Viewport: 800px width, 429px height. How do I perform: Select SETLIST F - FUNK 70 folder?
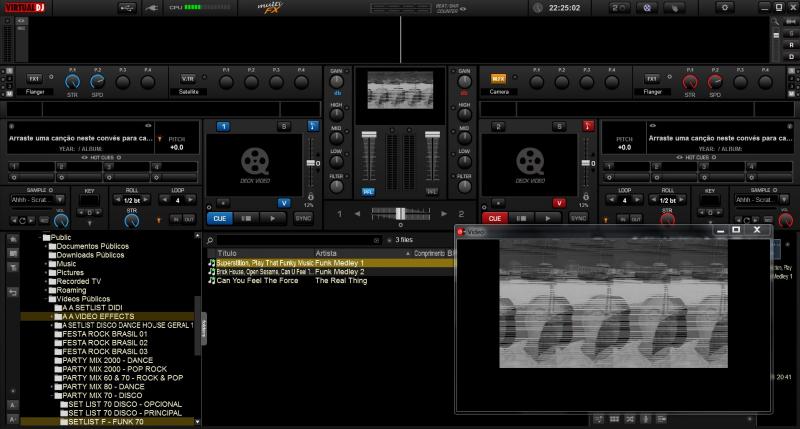click(106, 422)
